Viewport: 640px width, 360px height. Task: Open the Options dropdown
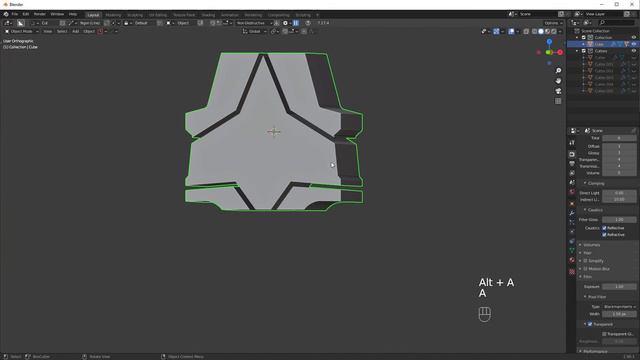pyautogui.click(x=553, y=23)
